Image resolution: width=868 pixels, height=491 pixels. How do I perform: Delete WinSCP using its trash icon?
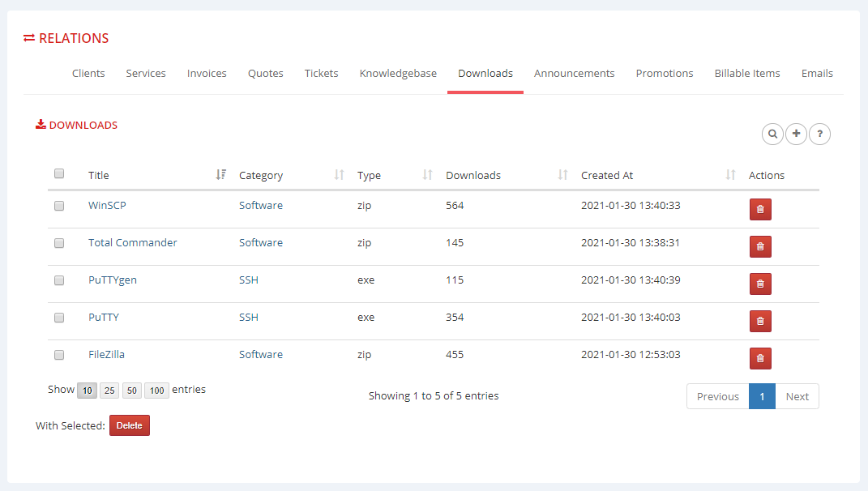tap(759, 209)
